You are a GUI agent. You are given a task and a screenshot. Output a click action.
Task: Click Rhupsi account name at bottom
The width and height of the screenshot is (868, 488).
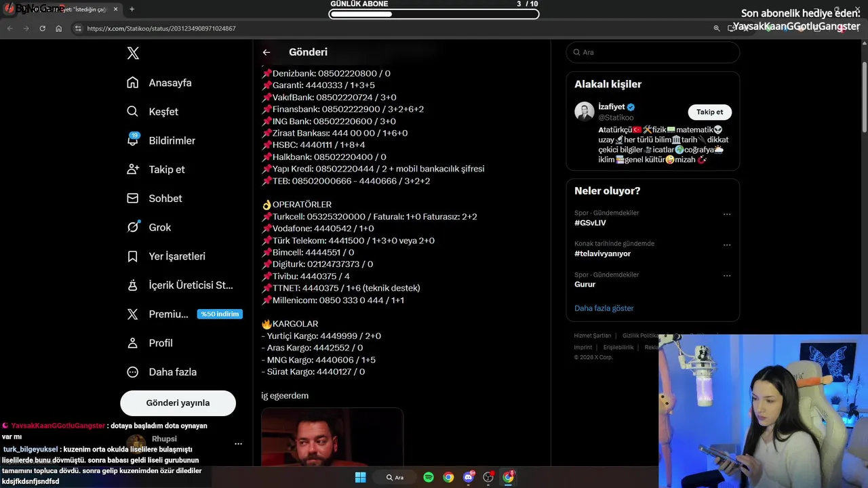(164, 439)
